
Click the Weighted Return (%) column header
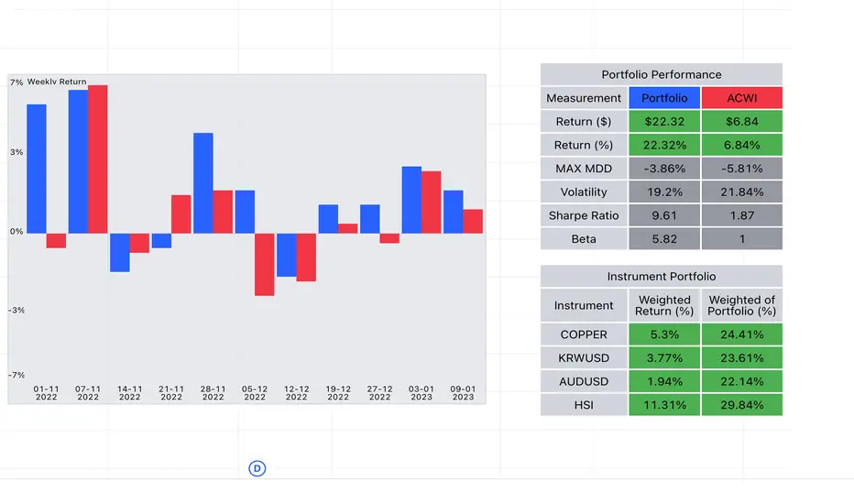(664, 306)
